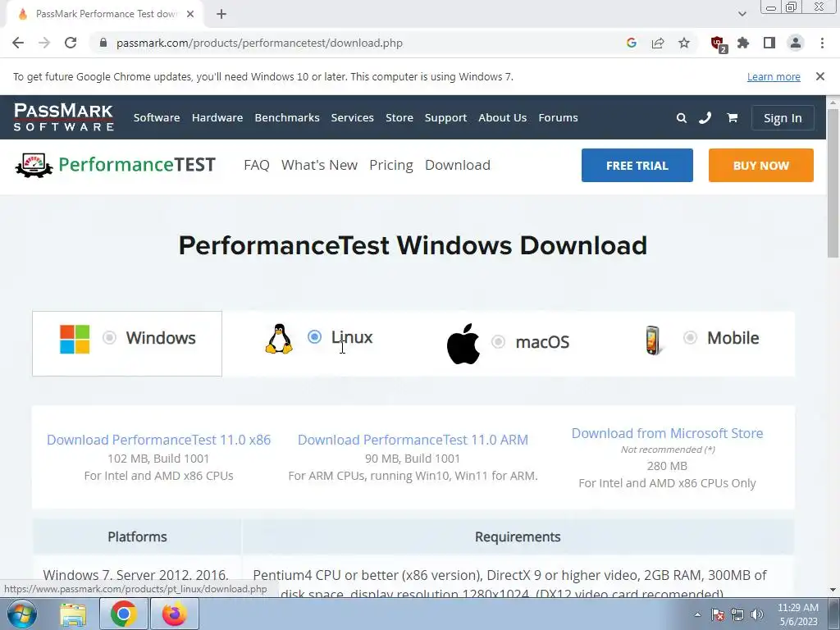840x630 pixels.
Task: Open the share page icon
Action: (x=658, y=43)
